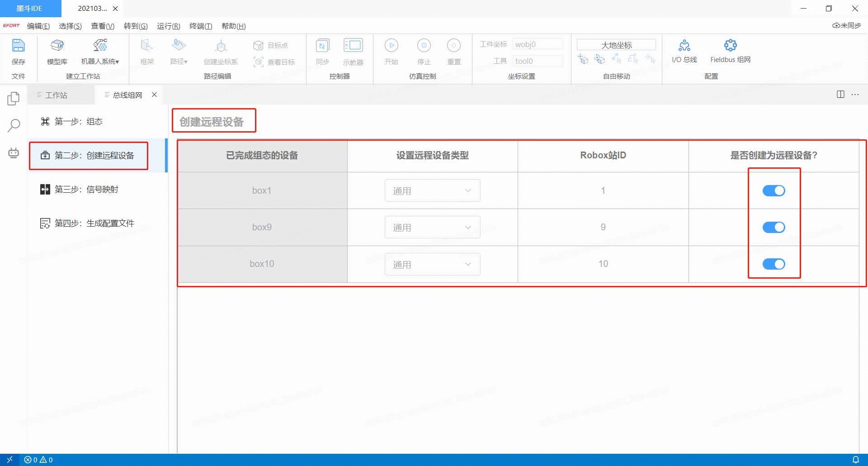Open the 运行(R) menu
This screenshot has height=466, width=868.
click(x=168, y=26)
